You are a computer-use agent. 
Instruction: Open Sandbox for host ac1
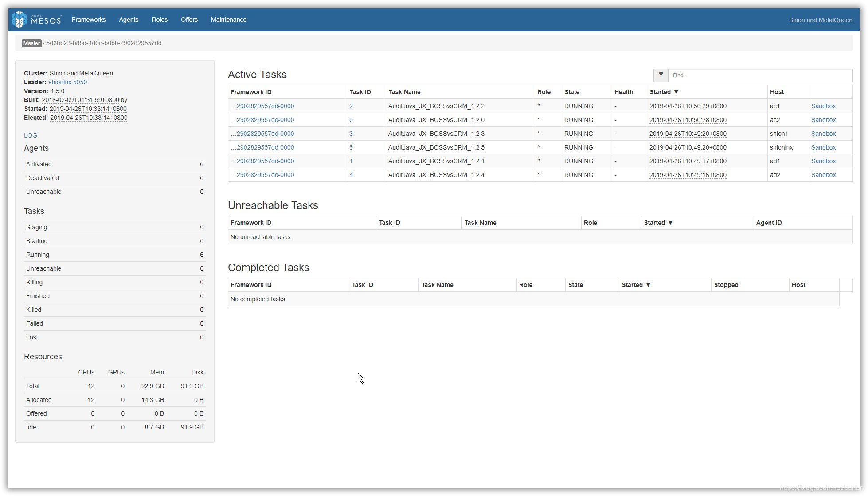coord(823,106)
